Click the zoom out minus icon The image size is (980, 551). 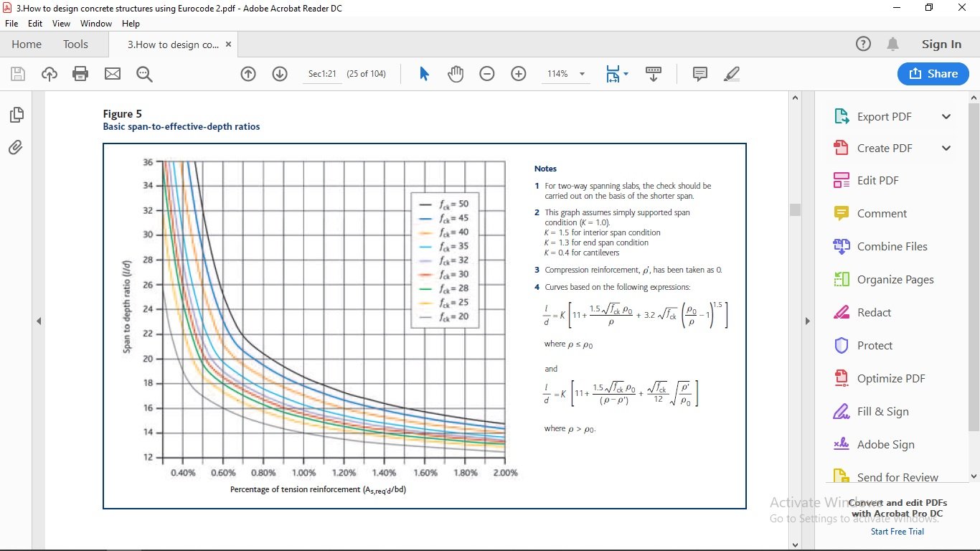point(487,74)
